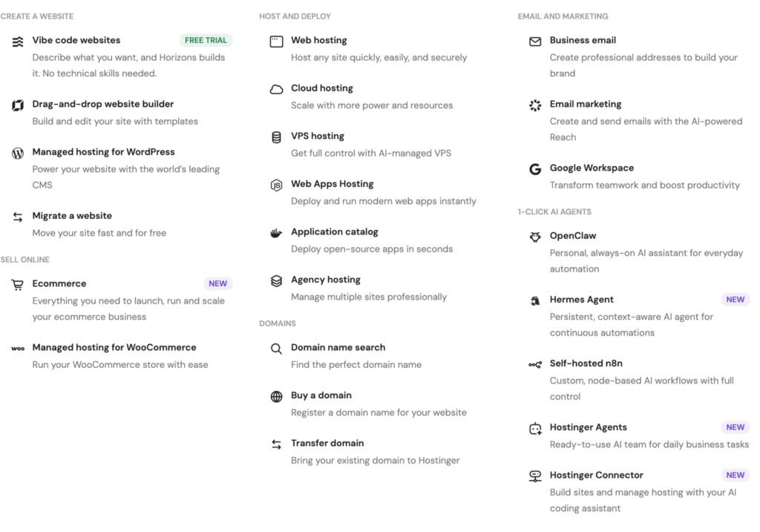Select Agency hosting
The width and height of the screenshot is (760, 532).
coord(326,280)
